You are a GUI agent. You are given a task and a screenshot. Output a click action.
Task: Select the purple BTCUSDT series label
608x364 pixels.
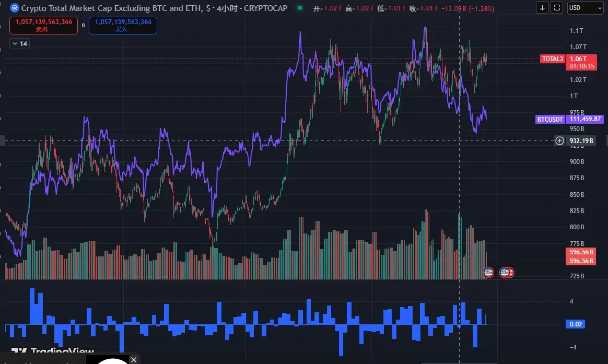click(551, 119)
